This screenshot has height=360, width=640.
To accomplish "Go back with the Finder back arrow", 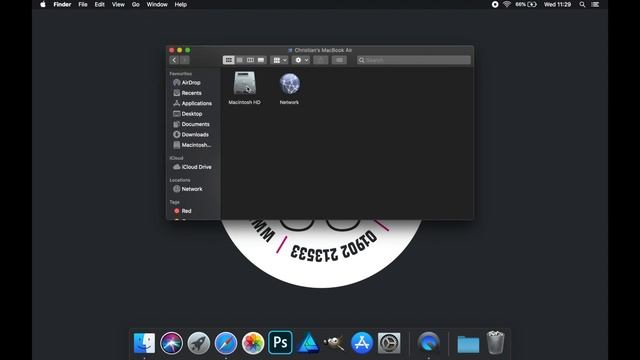I will tap(174, 60).
